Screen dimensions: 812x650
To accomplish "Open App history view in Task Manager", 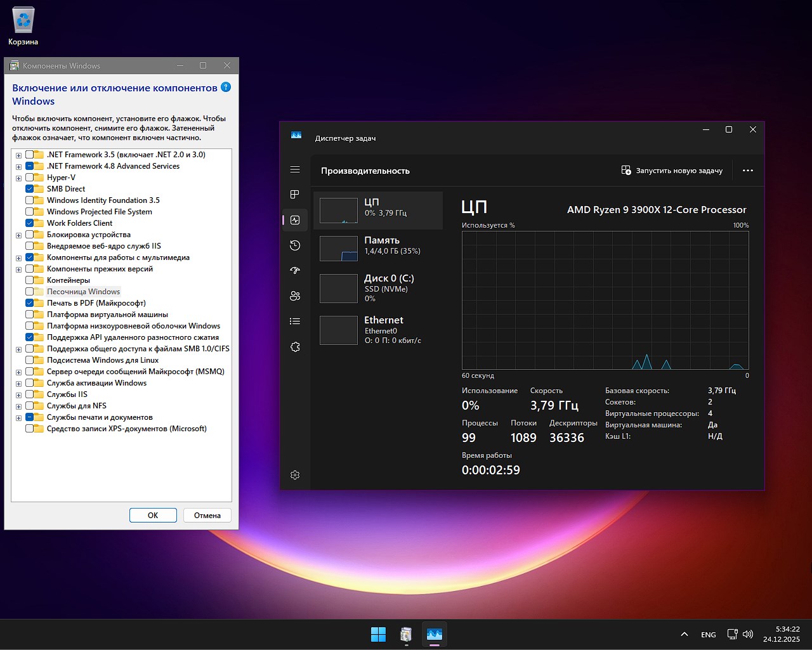I will 295,245.
